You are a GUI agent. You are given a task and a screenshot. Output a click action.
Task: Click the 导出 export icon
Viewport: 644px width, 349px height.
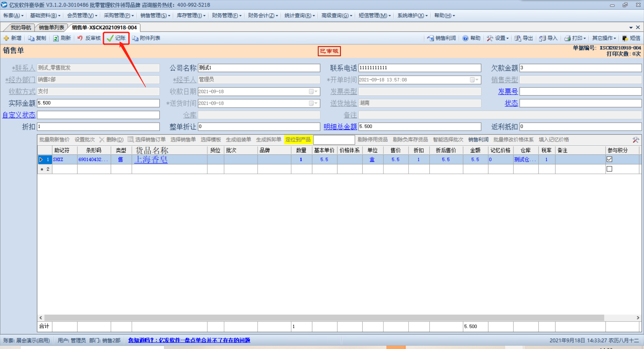(x=518, y=38)
